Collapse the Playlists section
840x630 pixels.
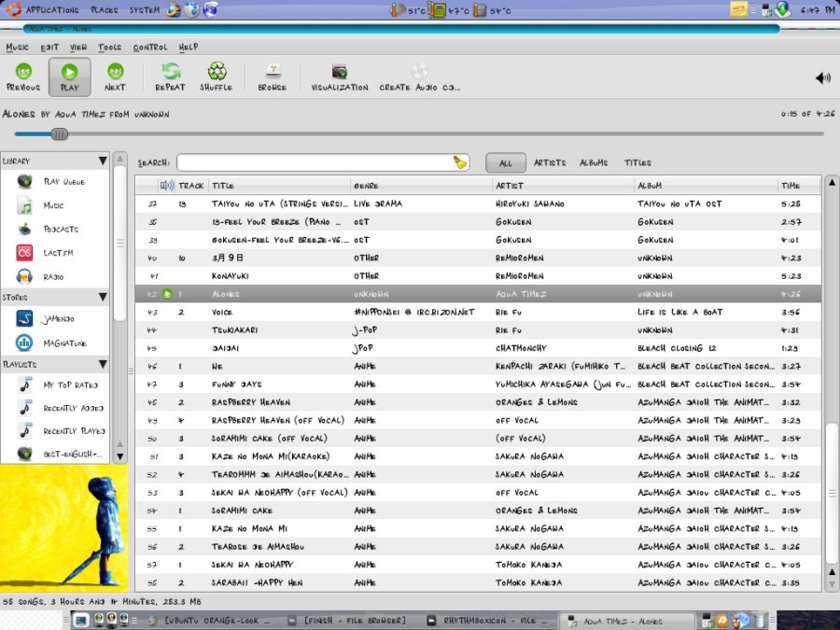point(103,364)
